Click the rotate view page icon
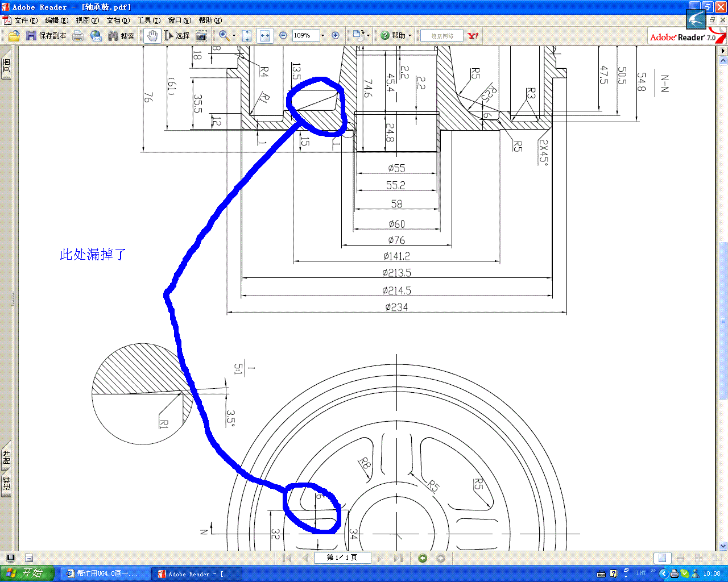The height and width of the screenshot is (582, 728). coord(358,36)
